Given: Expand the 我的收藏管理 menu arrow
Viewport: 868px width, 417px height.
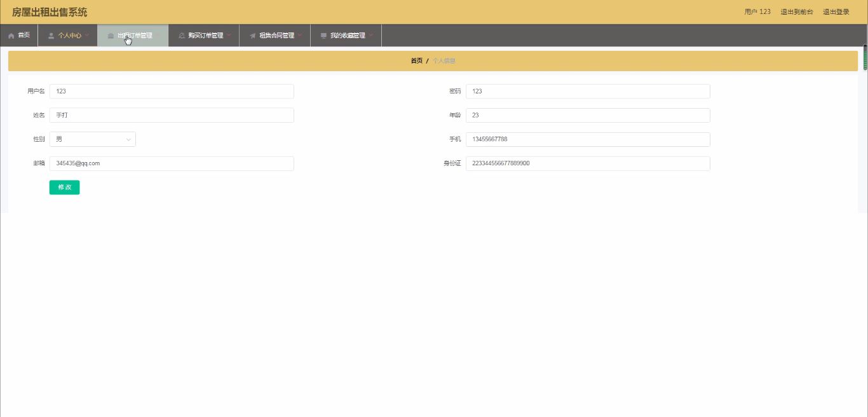Looking at the screenshot, I should (370, 35).
